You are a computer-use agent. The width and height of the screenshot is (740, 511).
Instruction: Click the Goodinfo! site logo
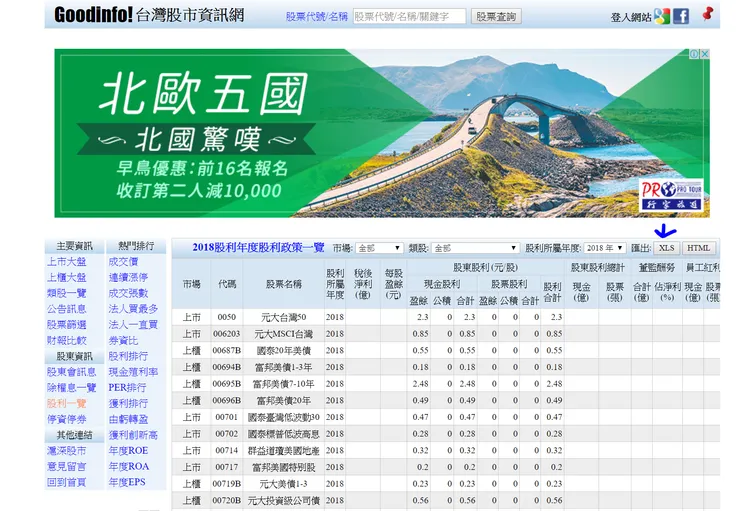tap(149, 15)
